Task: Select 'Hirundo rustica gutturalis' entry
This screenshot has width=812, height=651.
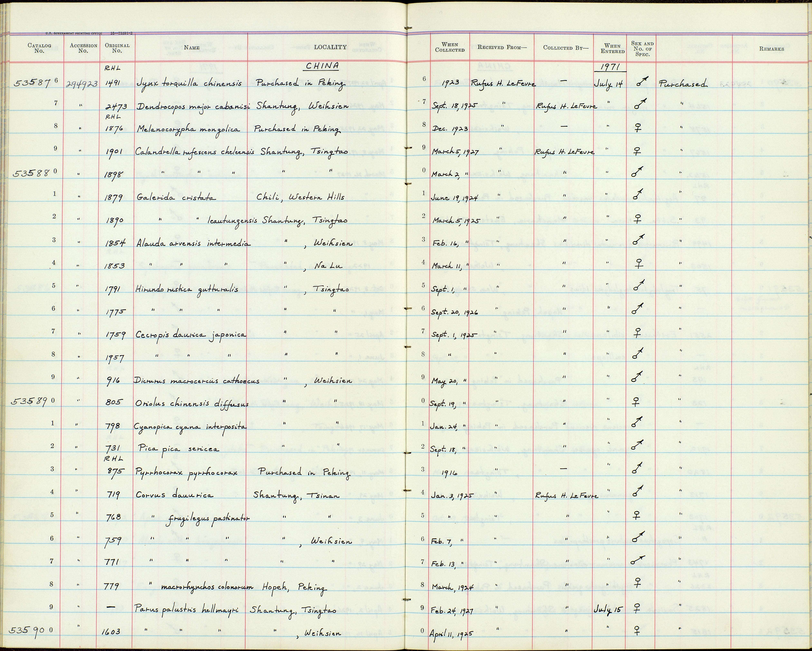Action: tap(187, 289)
